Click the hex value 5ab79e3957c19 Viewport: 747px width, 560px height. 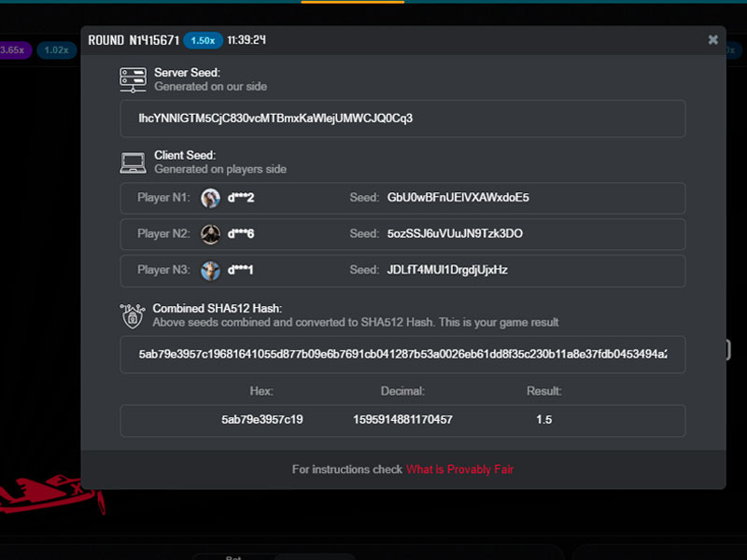(x=261, y=420)
